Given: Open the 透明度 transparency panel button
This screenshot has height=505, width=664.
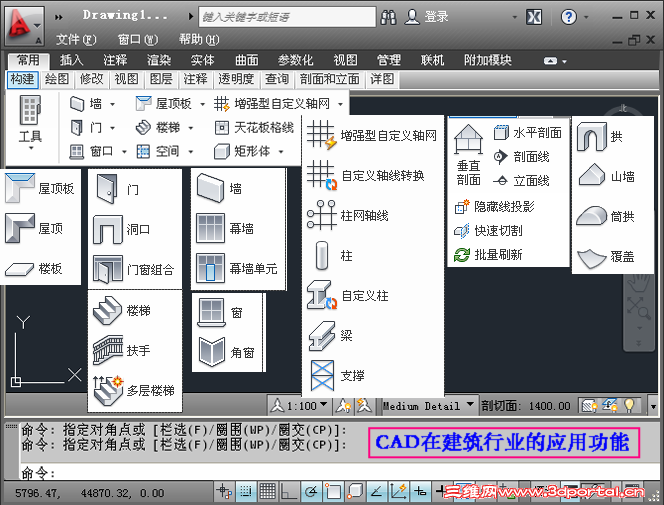Looking at the screenshot, I should pyautogui.click(x=236, y=79).
